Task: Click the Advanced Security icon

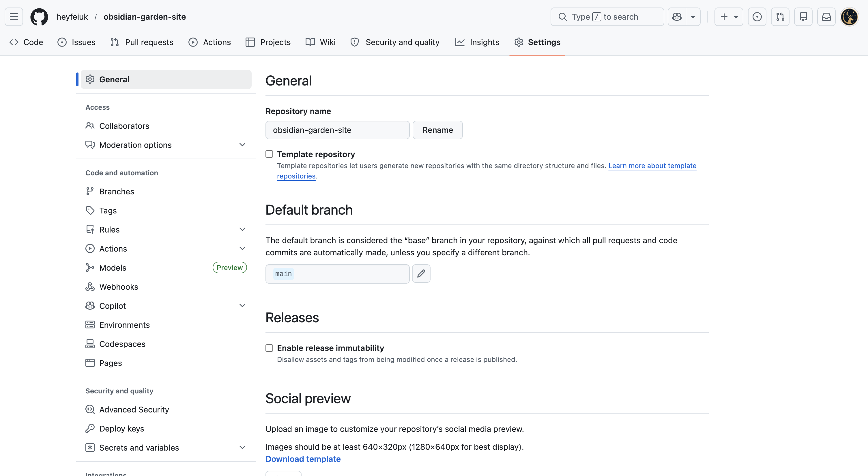Action: 90,410
